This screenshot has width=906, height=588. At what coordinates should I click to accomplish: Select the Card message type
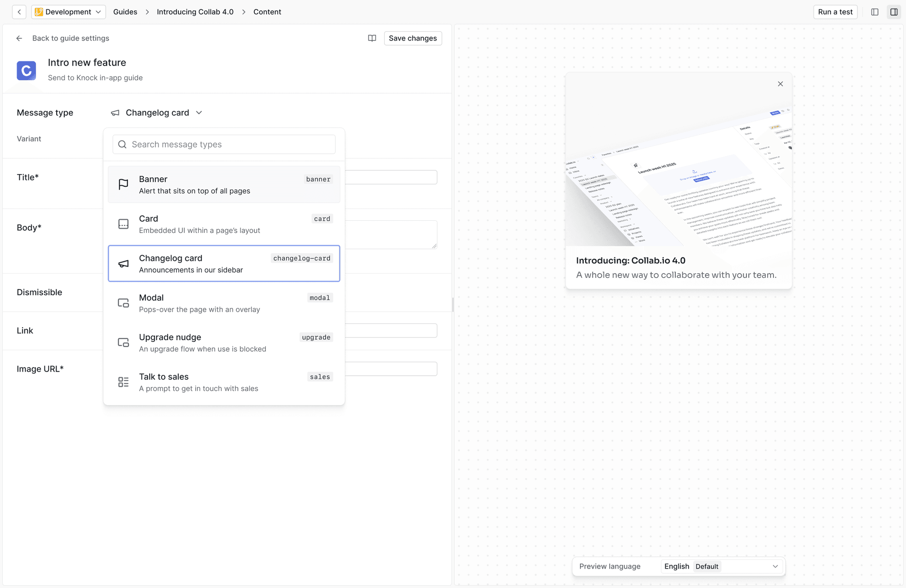224,224
